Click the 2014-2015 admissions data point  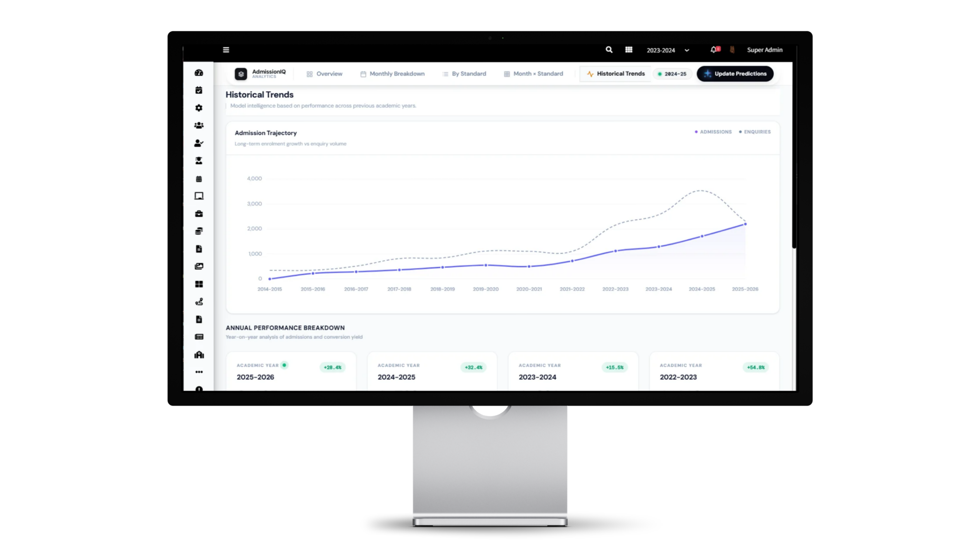pos(270,279)
